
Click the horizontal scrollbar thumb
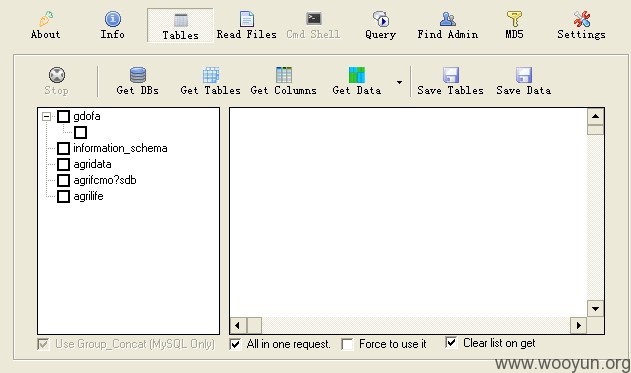[x=254, y=325]
